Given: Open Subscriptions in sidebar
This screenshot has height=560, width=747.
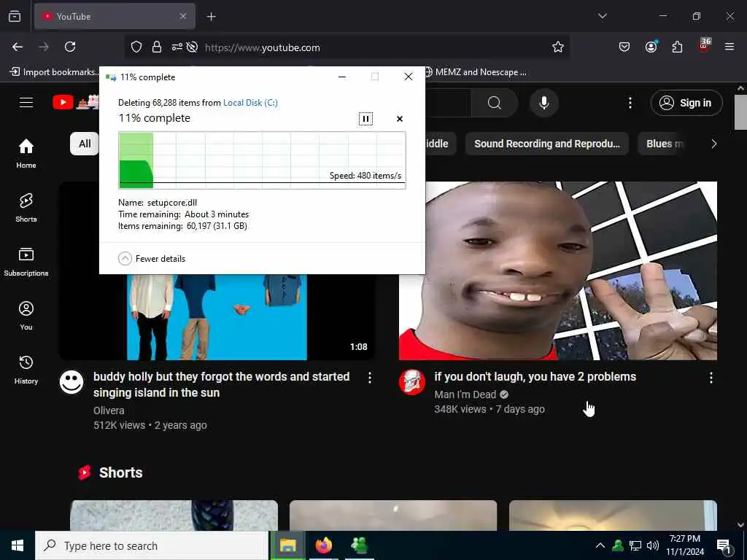Looking at the screenshot, I should [26, 262].
